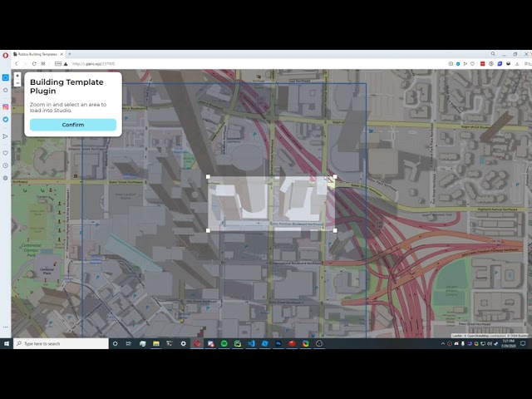Zoom out the map with minus button
Screen dimensions: 532x399
pos(17,83)
